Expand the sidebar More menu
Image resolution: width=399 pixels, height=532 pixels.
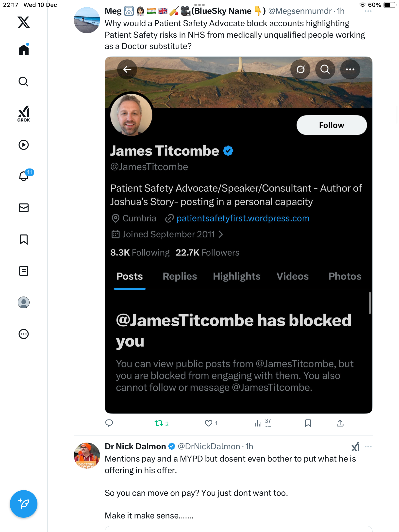pyautogui.click(x=24, y=334)
